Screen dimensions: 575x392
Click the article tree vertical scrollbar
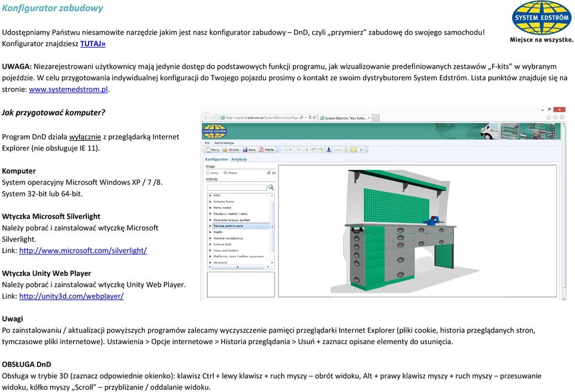coord(272,227)
